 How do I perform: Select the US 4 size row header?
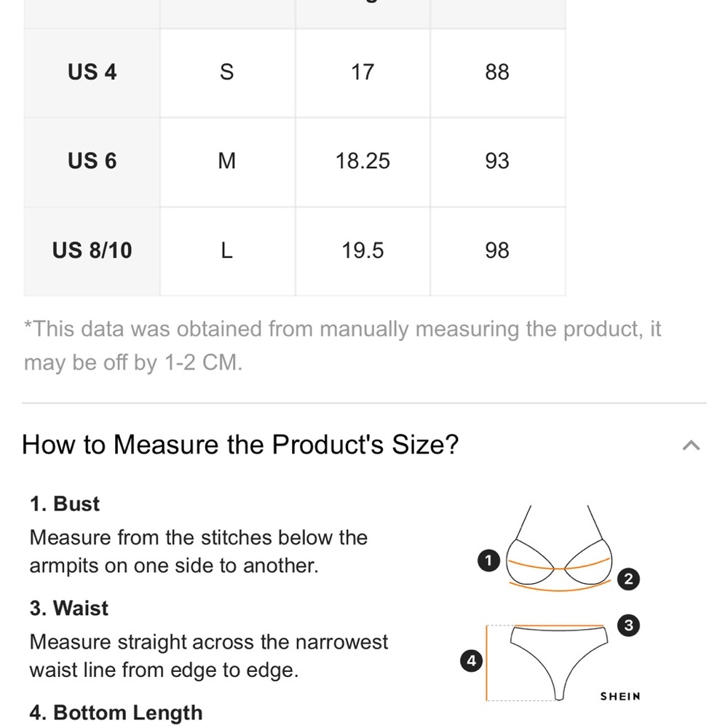pyautogui.click(x=92, y=72)
